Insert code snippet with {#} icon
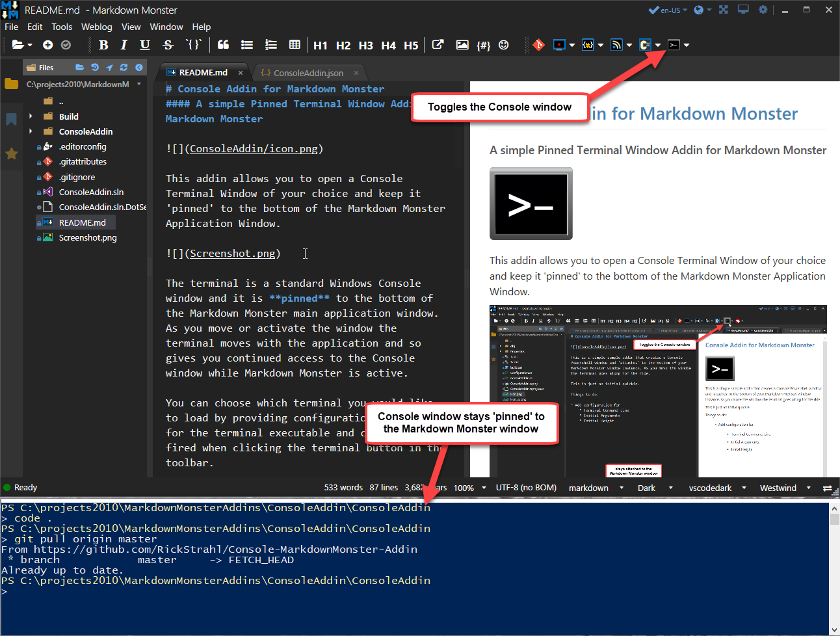This screenshot has height=636, width=840. (483, 45)
